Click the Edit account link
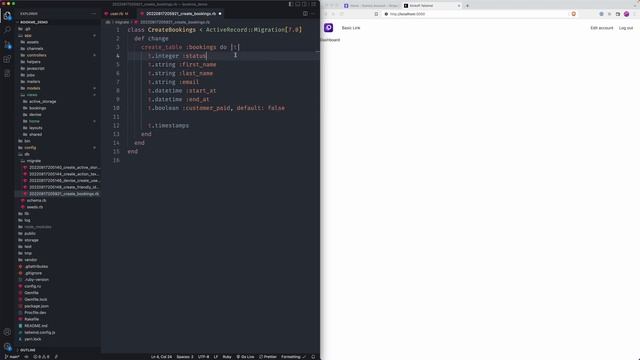Viewport: 640px width, 360px height. tap(602, 28)
